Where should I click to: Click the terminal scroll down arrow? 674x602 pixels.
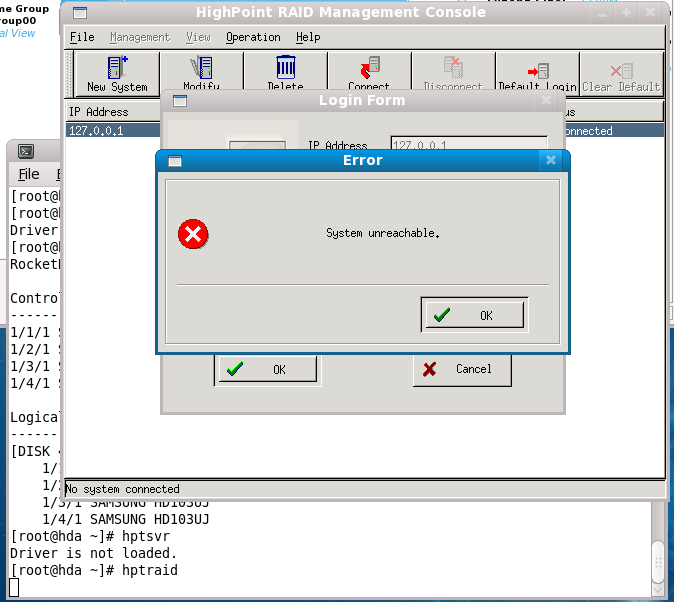point(659,590)
